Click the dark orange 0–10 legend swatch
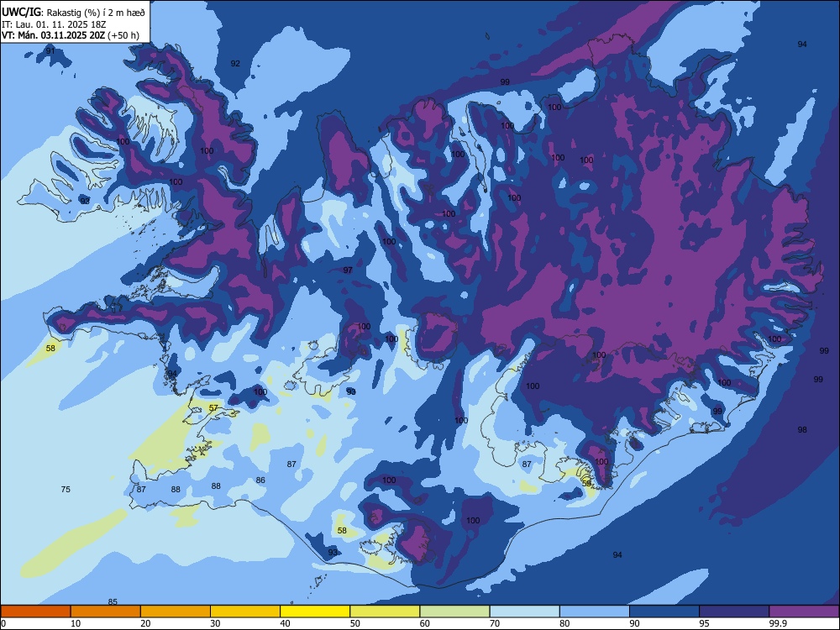 (x=35, y=612)
